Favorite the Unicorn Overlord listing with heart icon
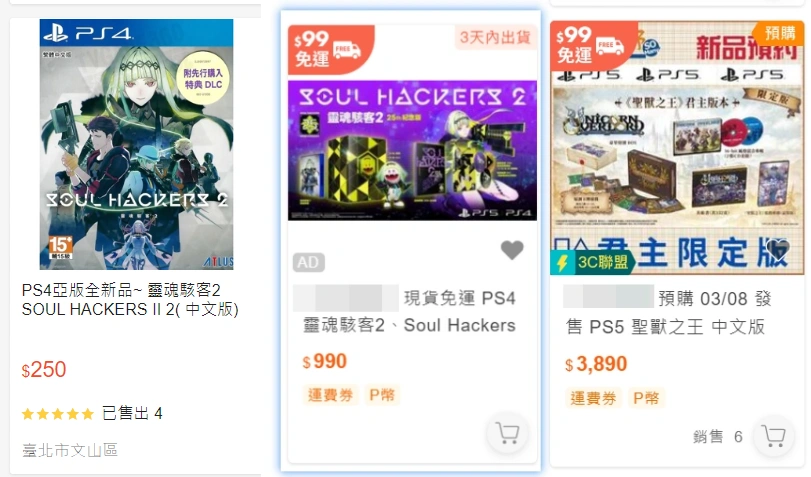This screenshot has height=477, width=811. coord(777,250)
